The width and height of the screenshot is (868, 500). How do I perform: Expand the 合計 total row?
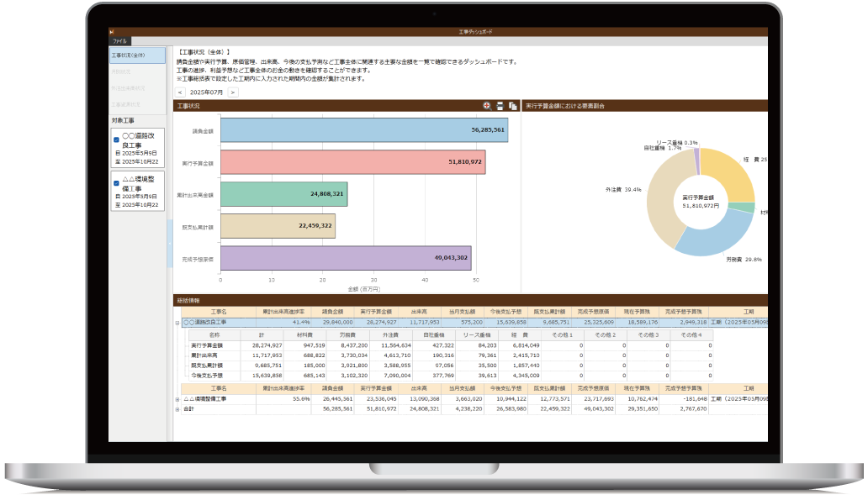(177, 408)
